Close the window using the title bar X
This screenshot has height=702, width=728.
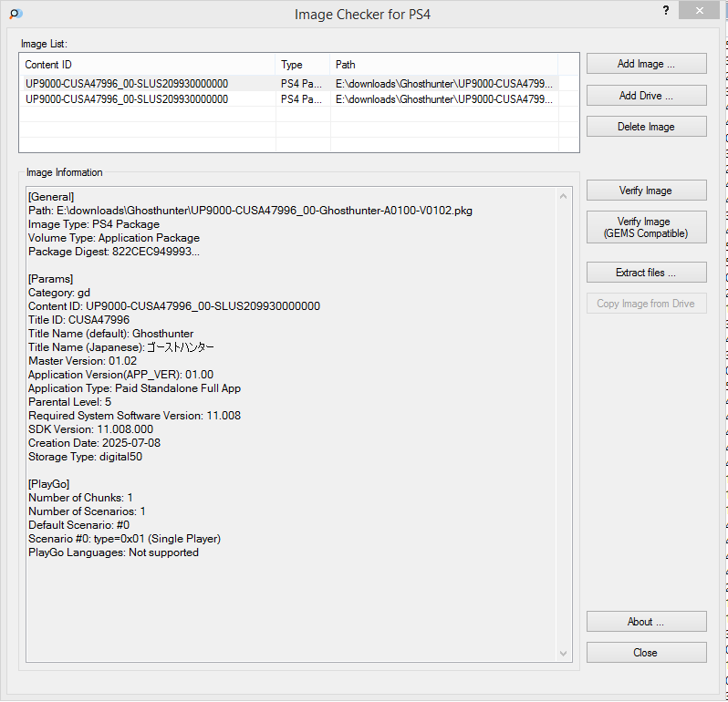click(699, 10)
